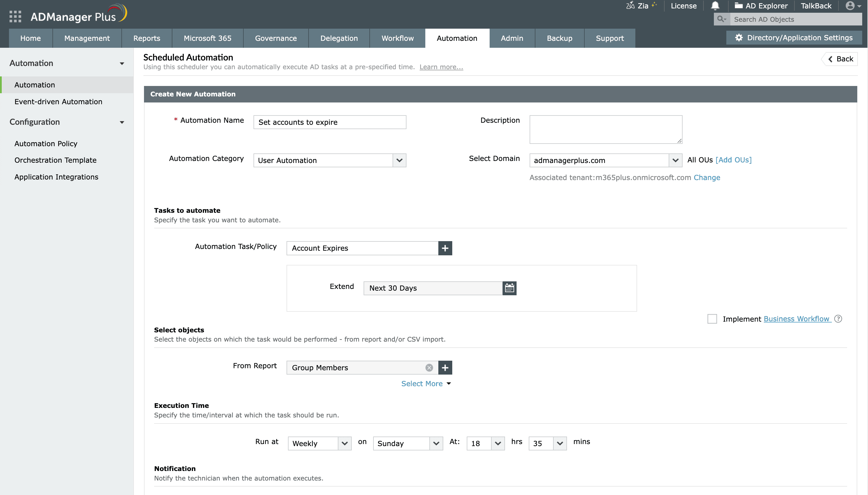Switch to Microsoft 365 tab
Screen dimensions: 868x495
(207, 38)
